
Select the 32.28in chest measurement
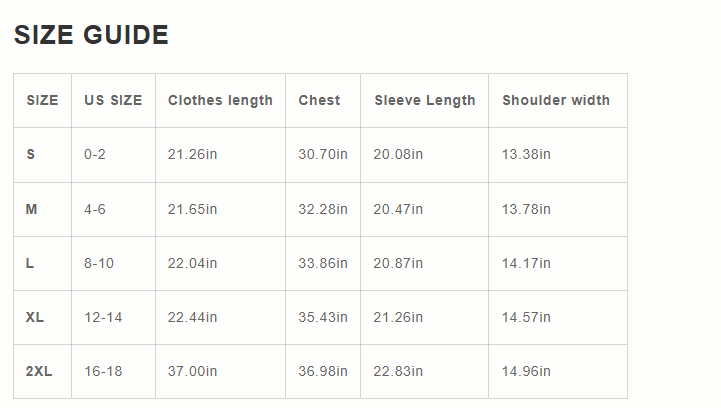[x=323, y=209]
